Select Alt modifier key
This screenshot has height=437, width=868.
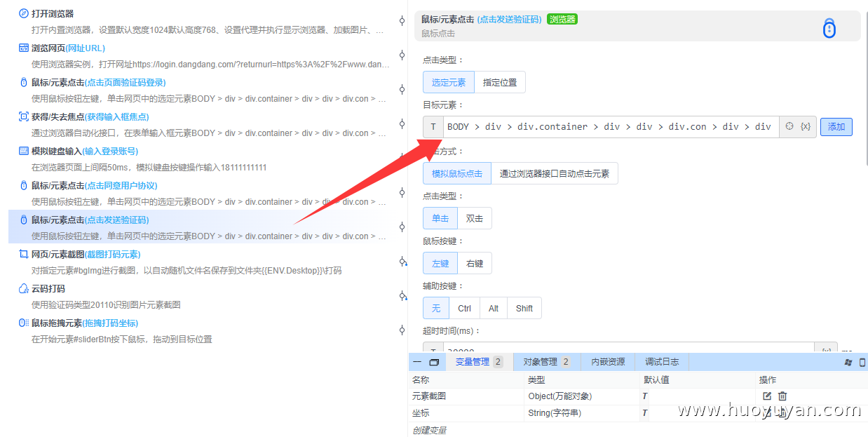[x=494, y=308]
